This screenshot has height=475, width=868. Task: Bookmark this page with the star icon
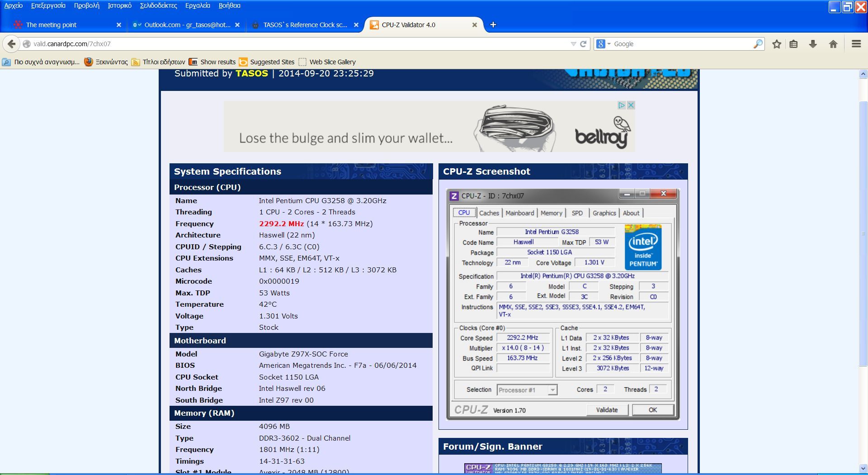point(777,44)
